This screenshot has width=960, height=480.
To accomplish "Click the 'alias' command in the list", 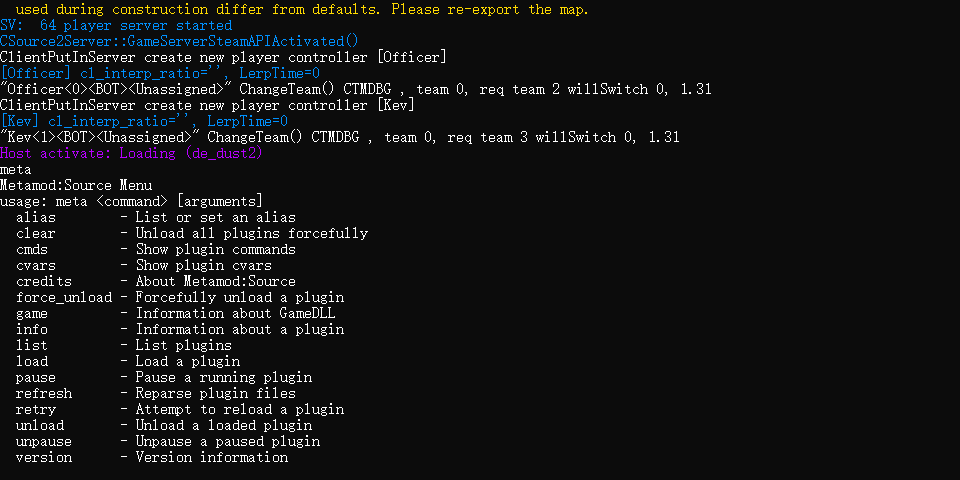I will click(36, 217).
